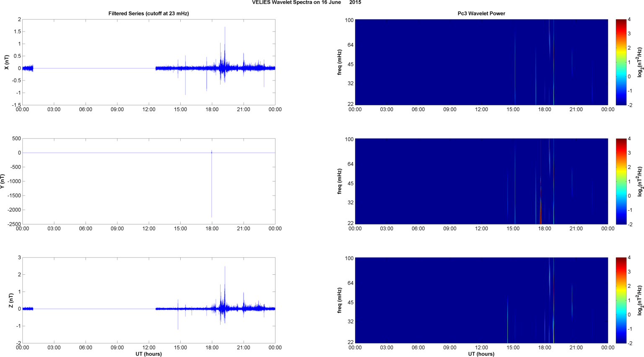Click '-1.5' tick on the X plot axis
The image size is (644, 357).
tap(16, 105)
